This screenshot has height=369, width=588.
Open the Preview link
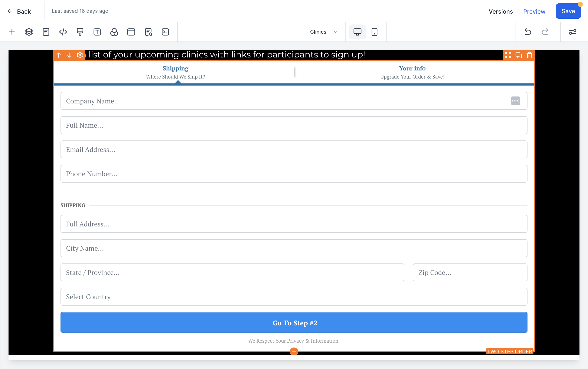point(534,11)
